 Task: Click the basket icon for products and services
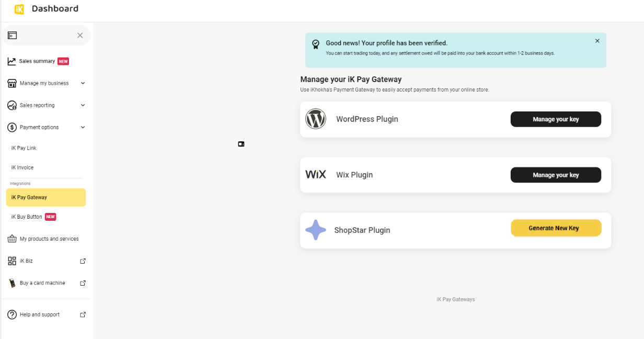tap(11, 239)
